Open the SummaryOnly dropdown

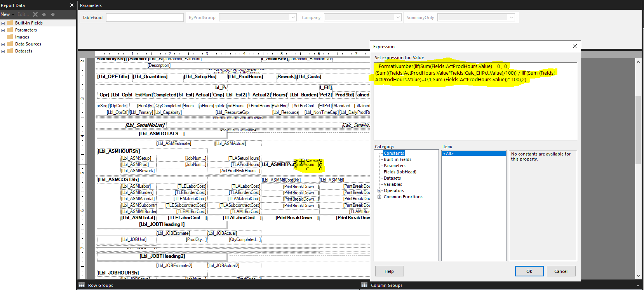pos(512,17)
